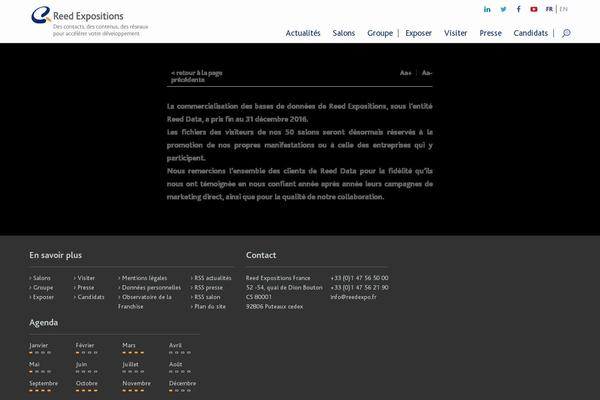Click the Agenda heading
600x400 pixels.
pyautogui.click(x=44, y=323)
